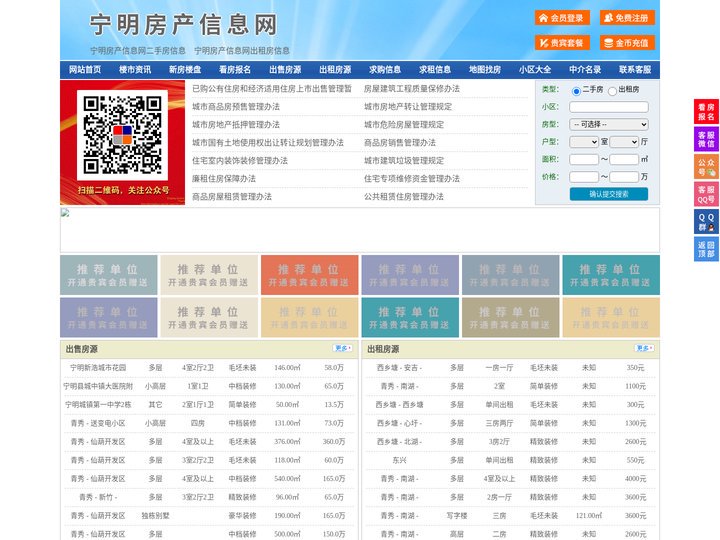Open link 城市房地产抵押管理办法
The image size is (720, 540).
point(236,124)
